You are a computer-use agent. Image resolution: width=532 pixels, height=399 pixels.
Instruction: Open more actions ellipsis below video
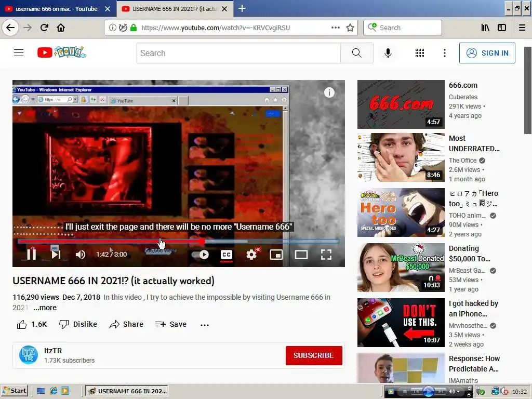tap(205, 325)
